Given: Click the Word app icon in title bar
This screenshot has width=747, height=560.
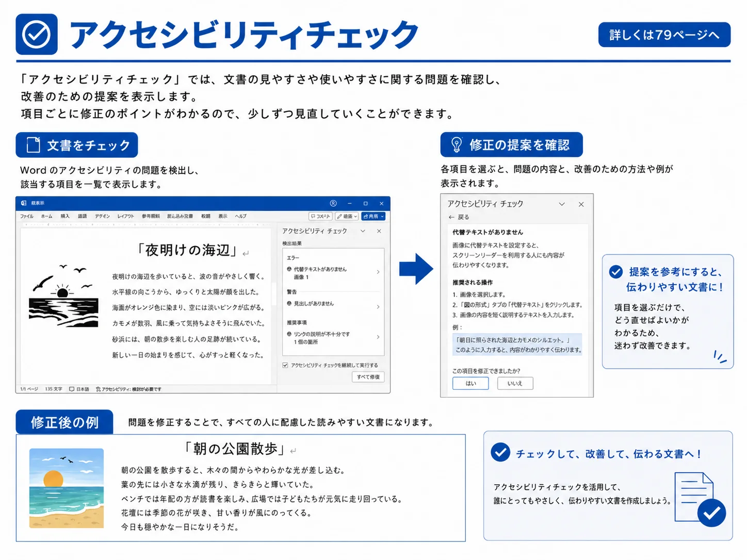Looking at the screenshot, I should pos(24,203).
